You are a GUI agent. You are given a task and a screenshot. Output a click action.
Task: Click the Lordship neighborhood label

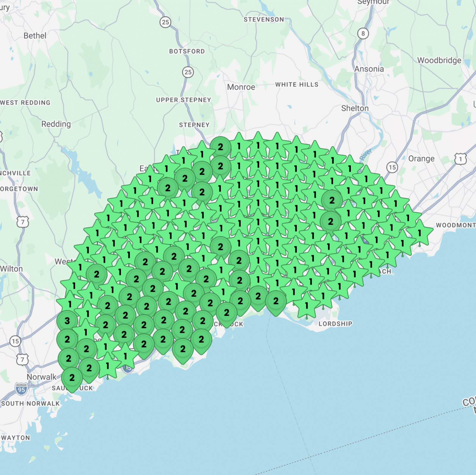coord(335,324)
